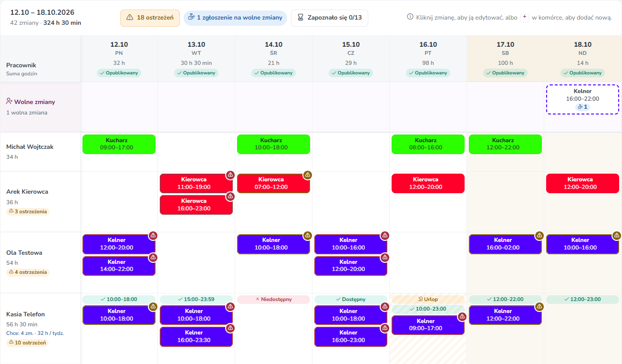
Task: Edit Michał's Kucharz 09:00–17:00 shift
Action: coord(119,144)
